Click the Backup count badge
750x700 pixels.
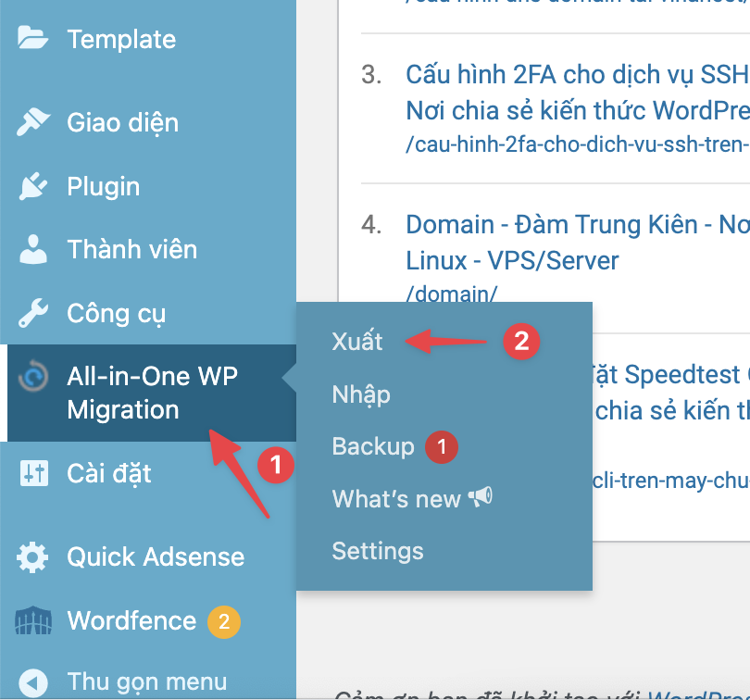tap(442, 447)
